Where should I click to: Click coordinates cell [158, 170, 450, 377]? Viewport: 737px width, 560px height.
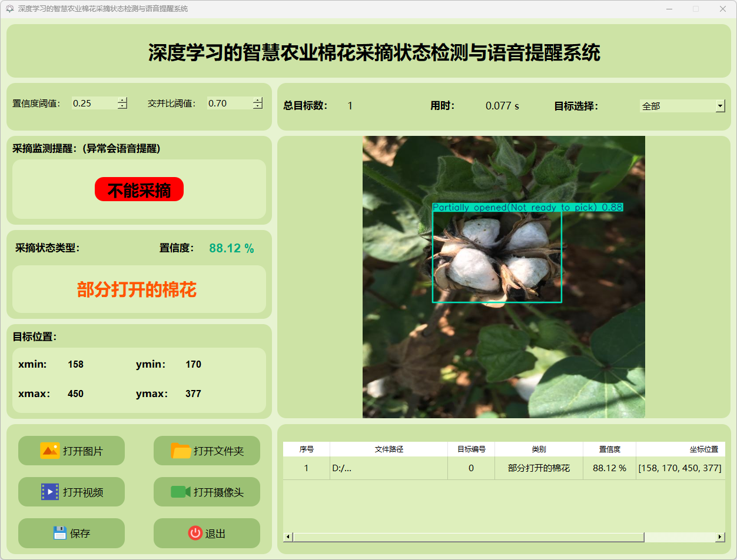point(680,468)
